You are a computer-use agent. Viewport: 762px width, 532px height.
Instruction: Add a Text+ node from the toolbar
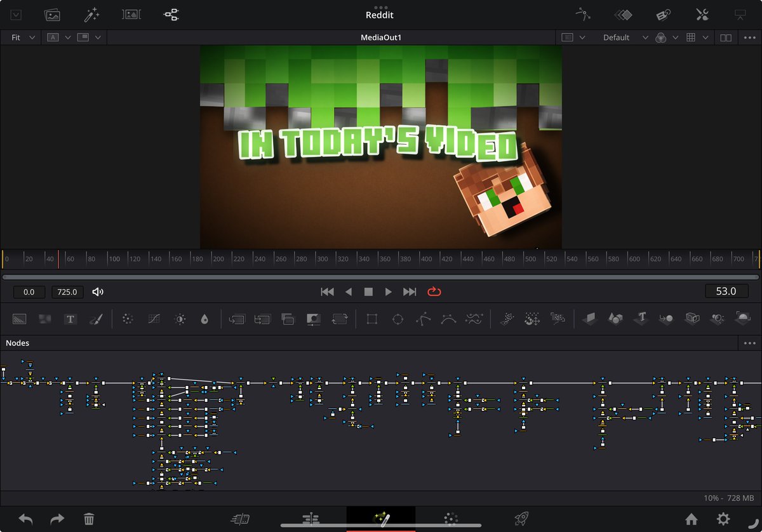[x=70, y=319]
